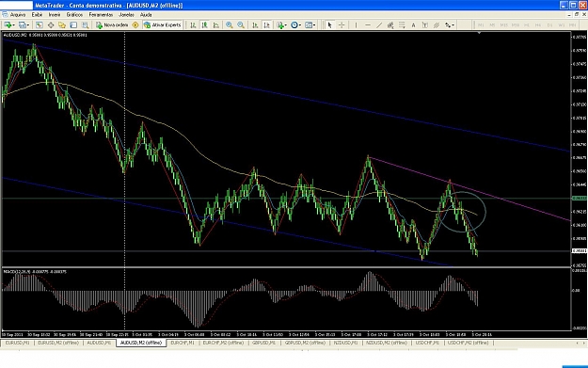This screenshot has width=588, height=368.
Task: Open the Janelas menu
Action: pos(126,15)
